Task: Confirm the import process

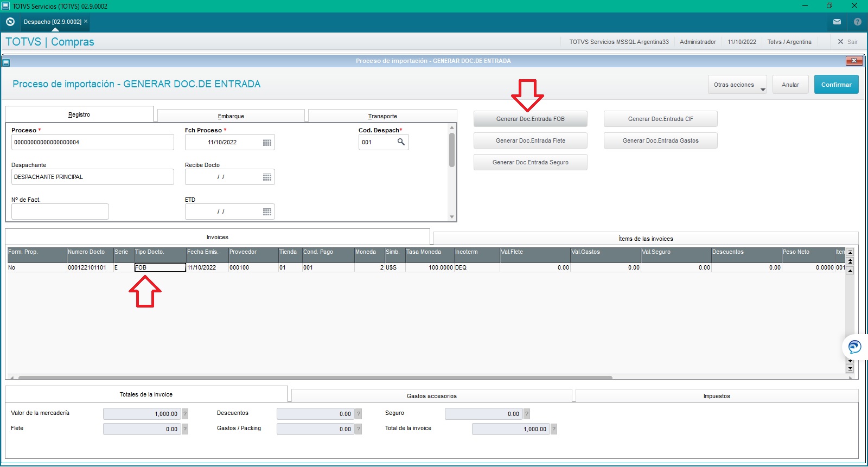Action: pos(836,85)
